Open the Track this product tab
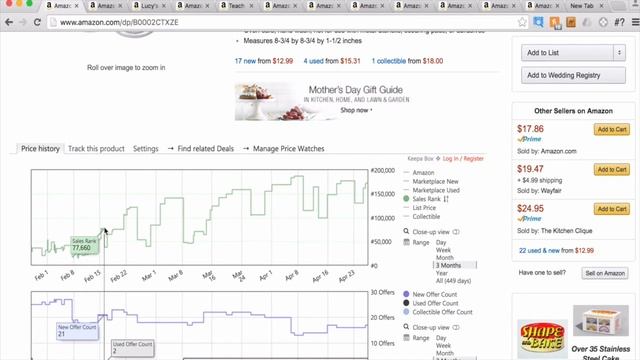640x360 pixels. point(96,149)
